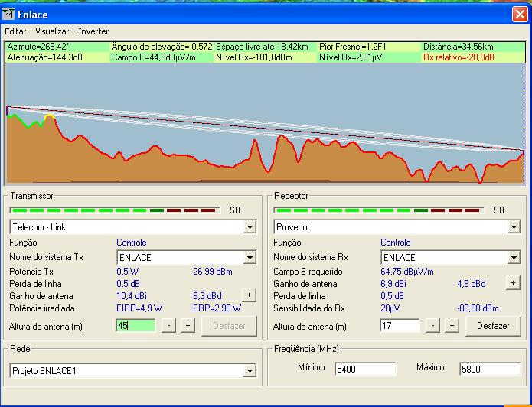Click the receiver Desfazer button
This screenshot has height=407, width=532.
pos(492,326)
